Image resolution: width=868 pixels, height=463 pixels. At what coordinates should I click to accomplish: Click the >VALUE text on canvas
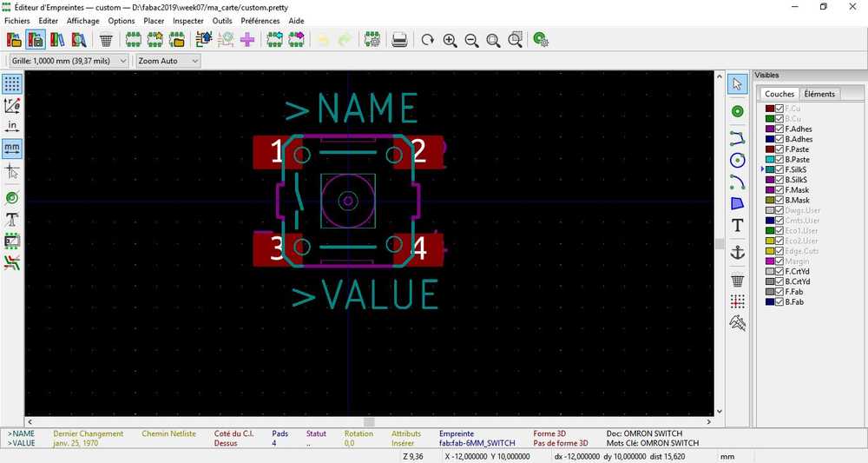coord(365,294)
